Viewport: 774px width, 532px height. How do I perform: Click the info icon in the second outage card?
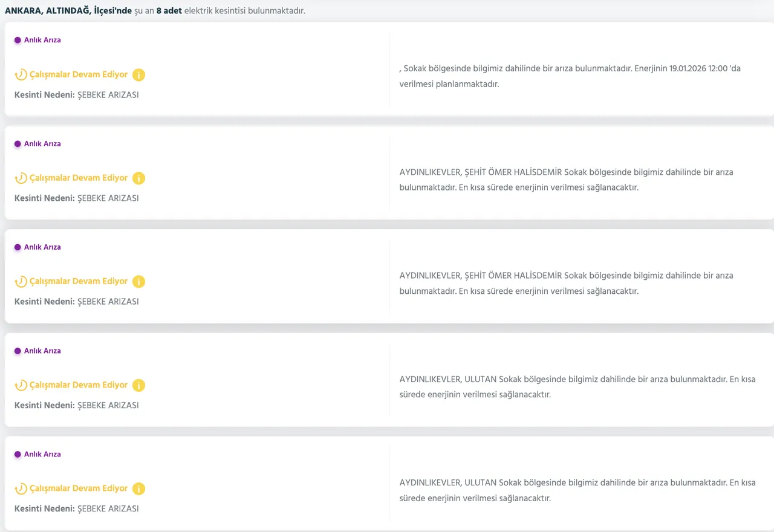pos(138,178)
